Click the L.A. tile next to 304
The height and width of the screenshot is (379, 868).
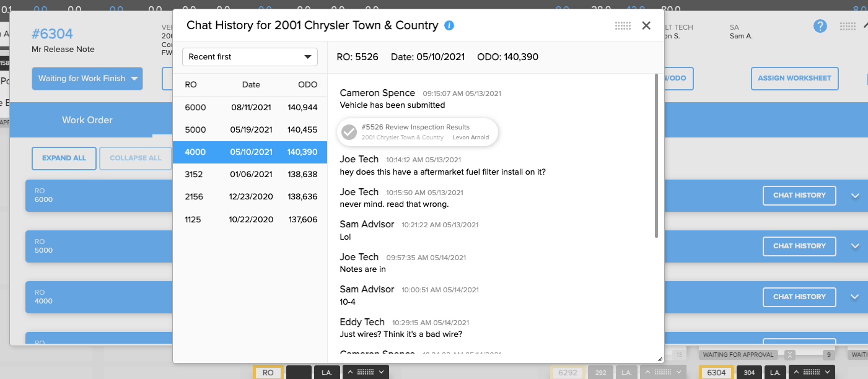[x=775, y=372]
